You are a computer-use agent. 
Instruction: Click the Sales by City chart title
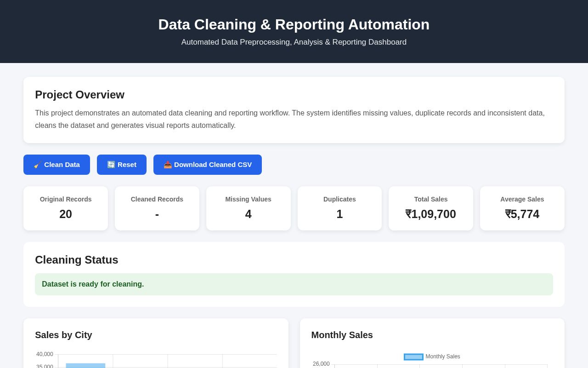[x=63, y=335]
